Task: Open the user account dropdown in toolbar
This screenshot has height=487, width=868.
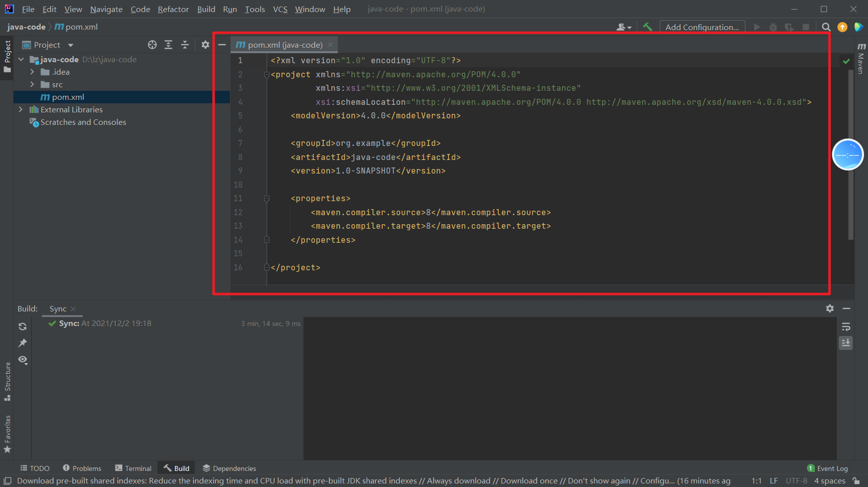Action: click(x=624, y=27)
